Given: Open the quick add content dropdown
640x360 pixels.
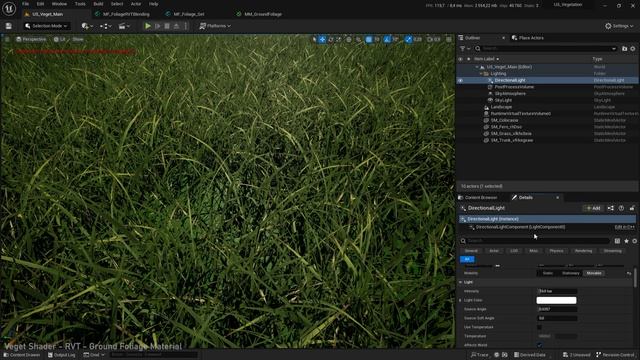Looking at the screenshot, I should point(87,26).
